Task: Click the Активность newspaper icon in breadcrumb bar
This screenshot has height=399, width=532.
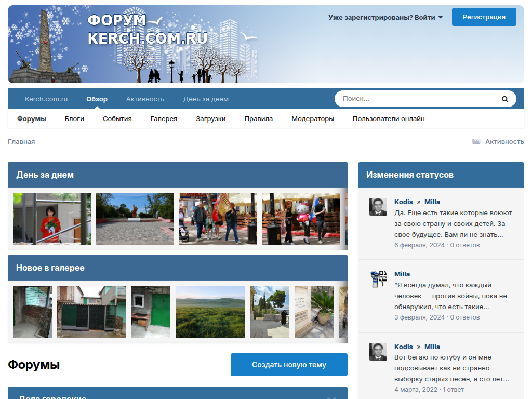Action: pos(476,141)
